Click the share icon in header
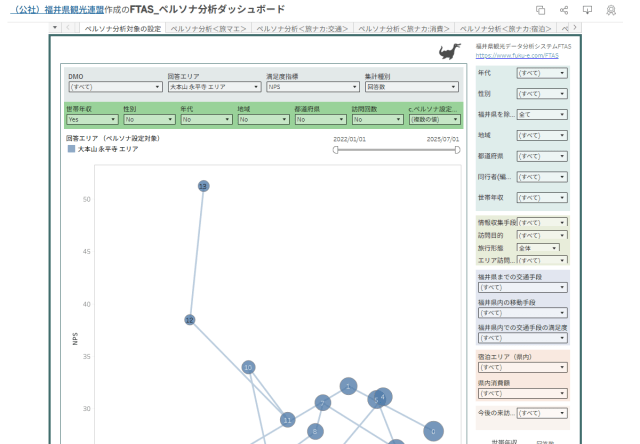This screenshot has width=640, height=444. pos(564,10)
